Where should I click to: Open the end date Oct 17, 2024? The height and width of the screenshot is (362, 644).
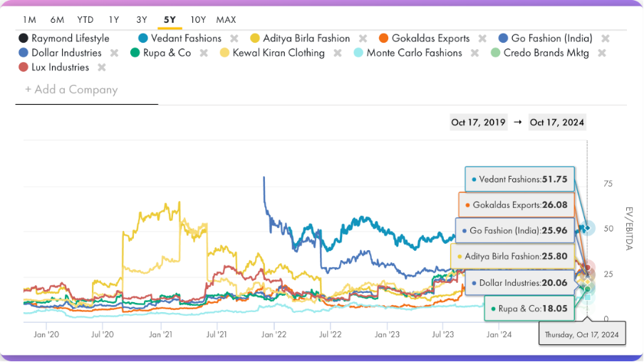click(x=557, y=122)
